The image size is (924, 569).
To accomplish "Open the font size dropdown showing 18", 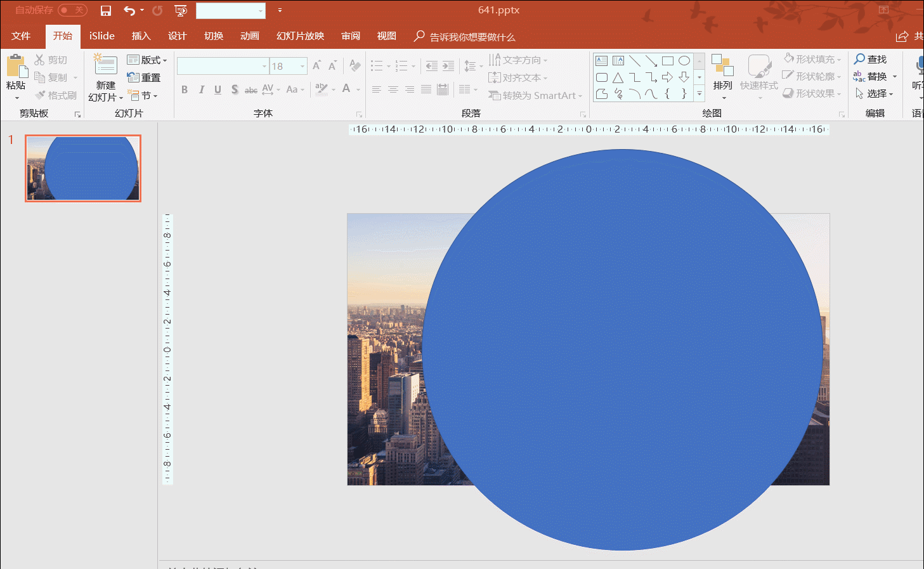I will coord(302,66).
